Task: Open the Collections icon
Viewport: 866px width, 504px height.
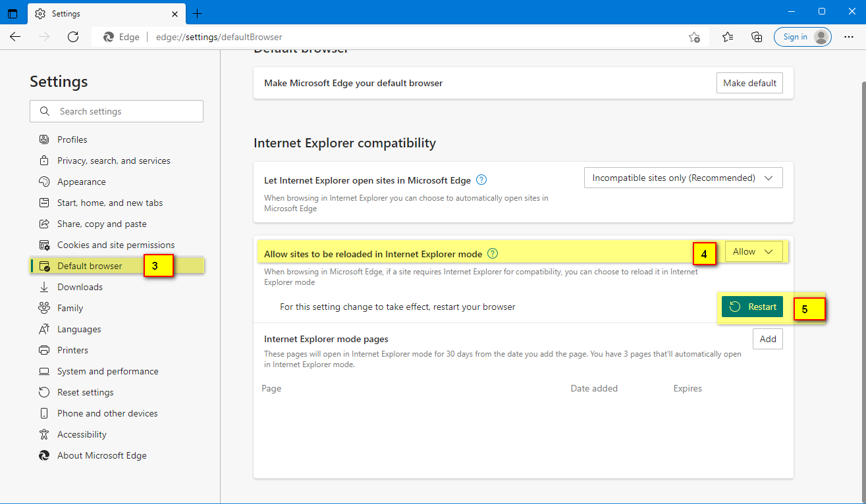Action: [757, 37]
